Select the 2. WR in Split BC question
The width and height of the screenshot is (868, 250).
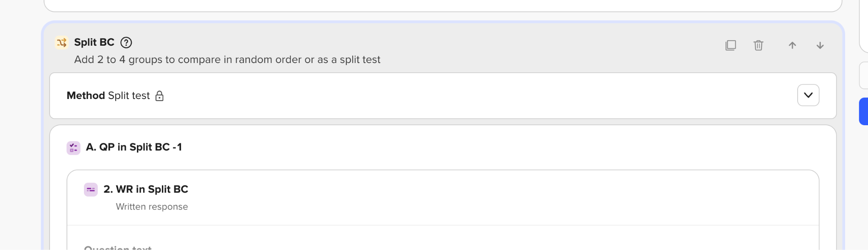pyautogui.click(x=146, y=189)
